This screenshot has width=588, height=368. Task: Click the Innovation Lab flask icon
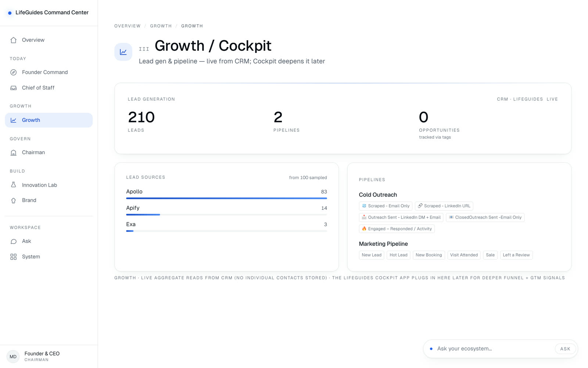[x=14, y=185]
